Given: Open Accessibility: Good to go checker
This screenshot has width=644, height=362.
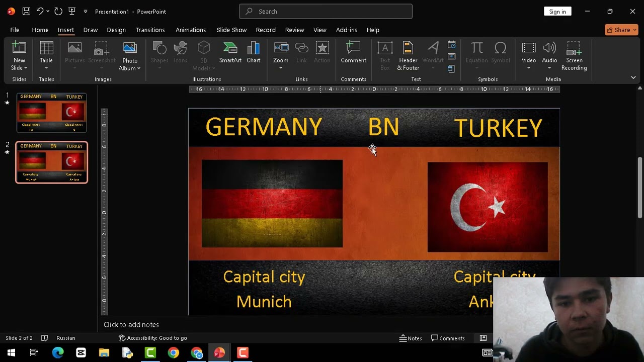Looking at the screenshot, I should pyautogui.click(x=152, y=338).
